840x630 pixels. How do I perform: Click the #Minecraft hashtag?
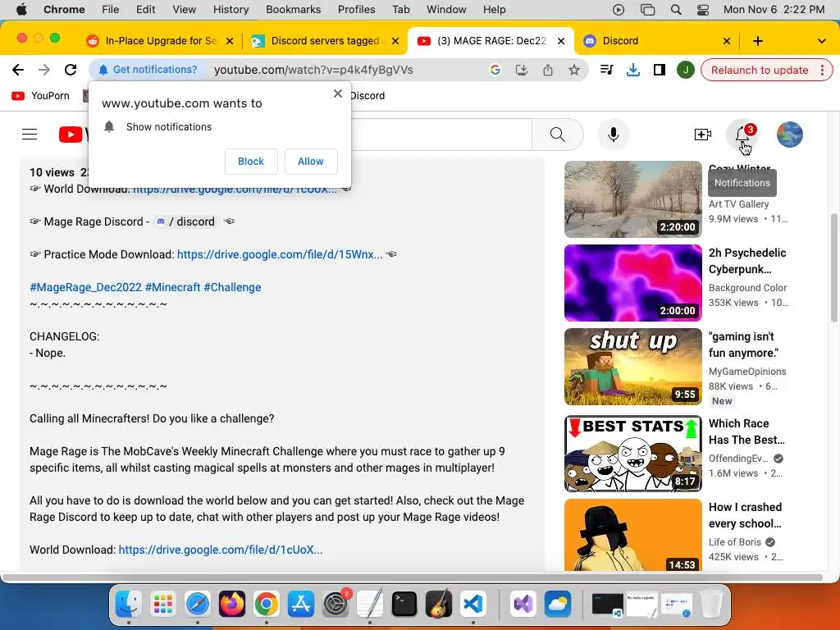coord(172,287)
